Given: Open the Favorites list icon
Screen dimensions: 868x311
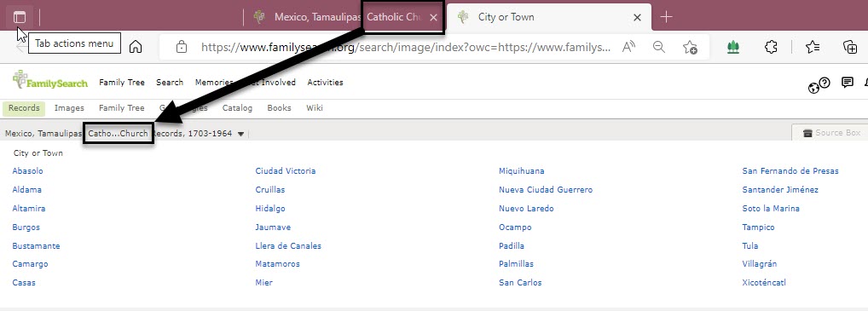Looking at the screenshot, I should click(812, 47).
